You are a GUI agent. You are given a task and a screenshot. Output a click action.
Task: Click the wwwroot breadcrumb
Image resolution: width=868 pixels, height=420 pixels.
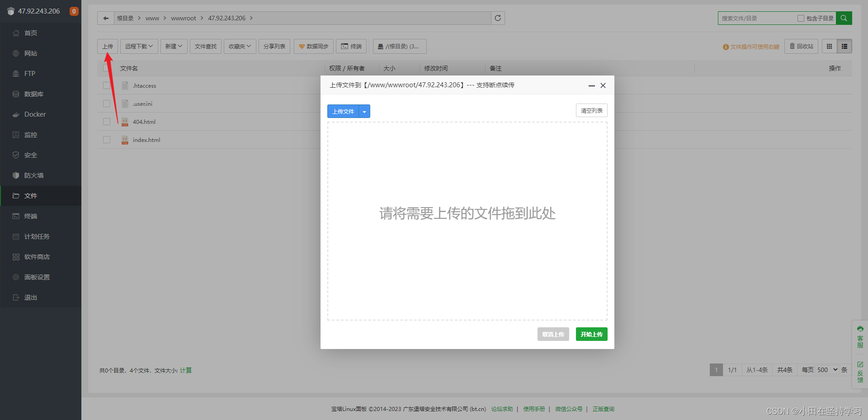(184, 18)
